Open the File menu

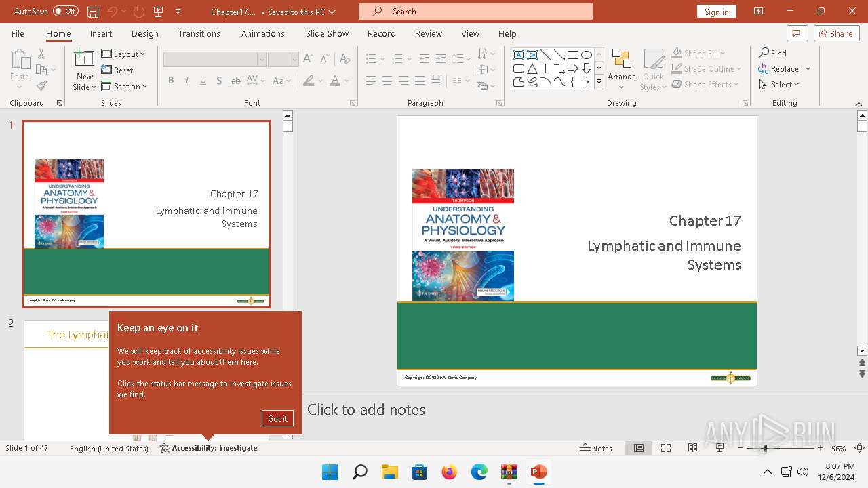pyautogui.click(x=18, y=33)
